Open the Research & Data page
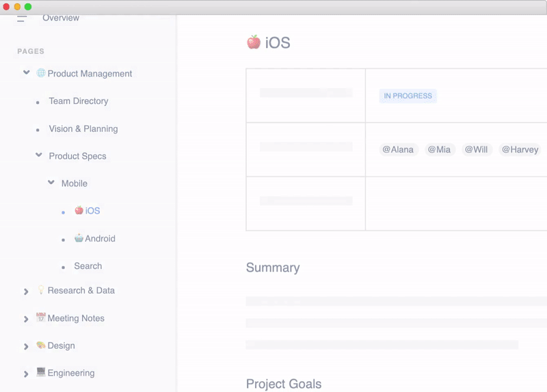 pos(81,291)
